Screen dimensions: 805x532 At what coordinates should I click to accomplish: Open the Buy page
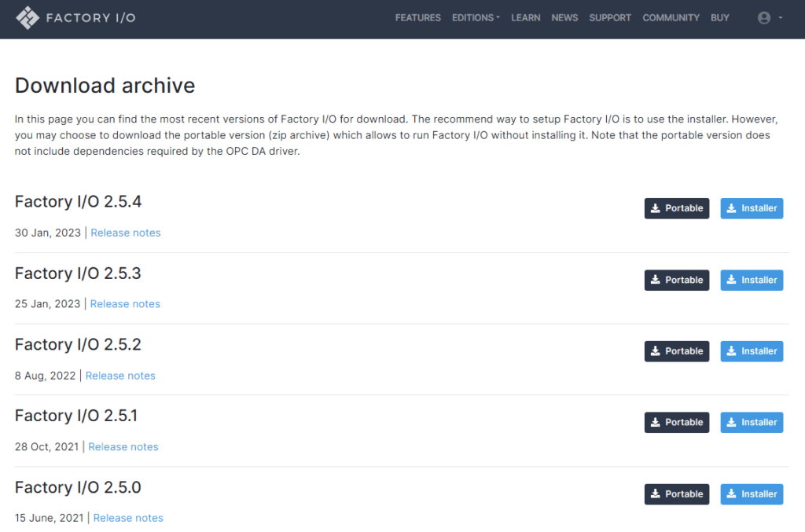pyautogui.click(x=720, y=18)
